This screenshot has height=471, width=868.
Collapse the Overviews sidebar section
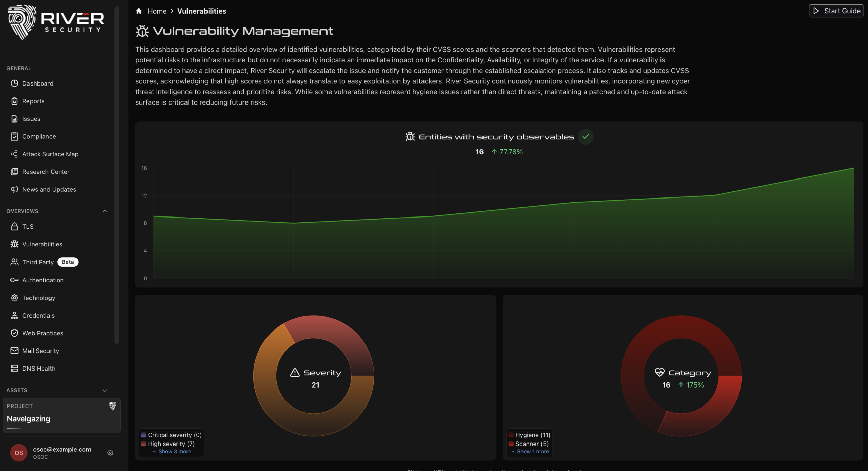tap(105, 211)
